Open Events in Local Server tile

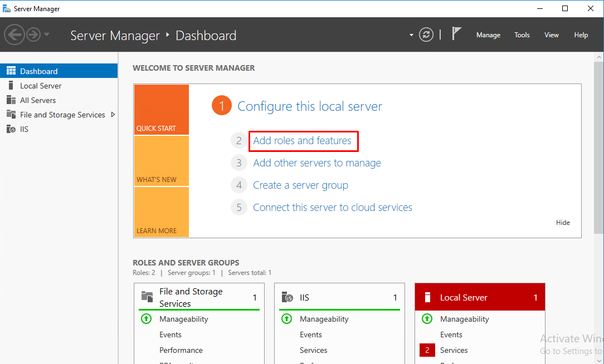coord(451,335)
